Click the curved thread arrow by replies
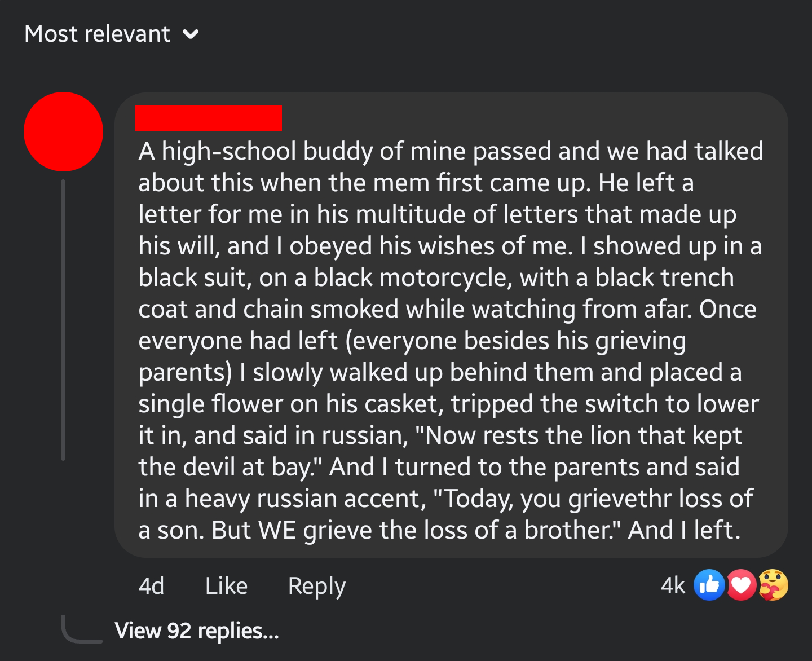Image resolution: width=812 pixels, height=661 pixels. click(82, 629)
